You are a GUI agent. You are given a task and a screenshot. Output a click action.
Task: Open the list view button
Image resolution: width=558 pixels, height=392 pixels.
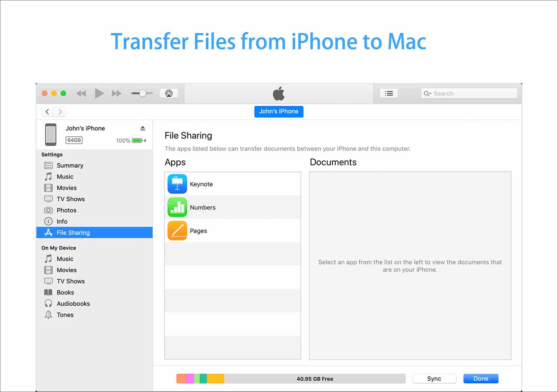click(389, 93)
